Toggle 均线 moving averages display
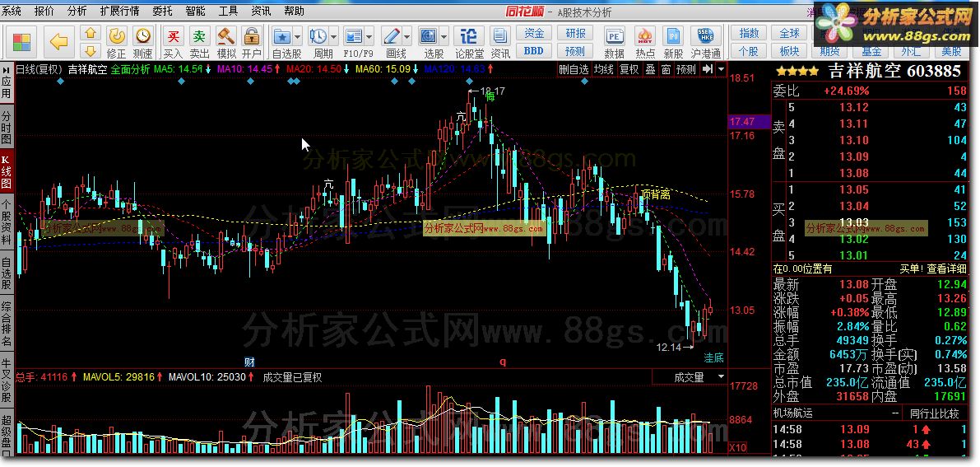980x467 pixels. pos(604,69)
